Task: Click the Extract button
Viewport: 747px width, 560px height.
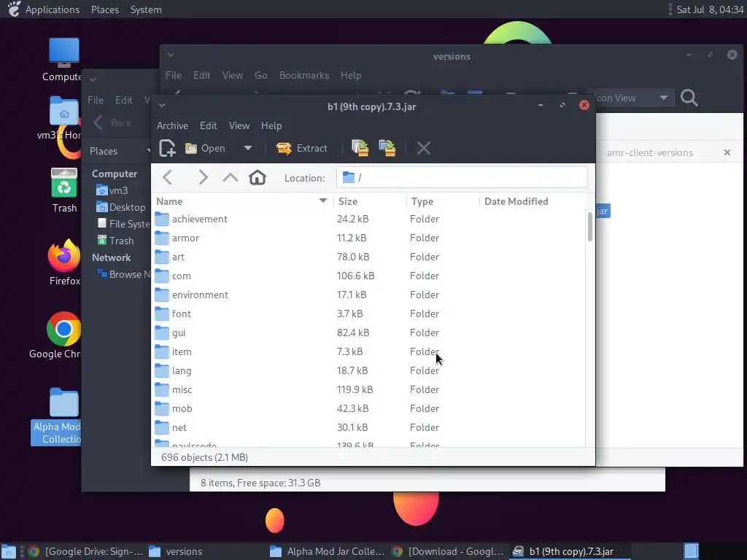Action: (x=301, y=148)
